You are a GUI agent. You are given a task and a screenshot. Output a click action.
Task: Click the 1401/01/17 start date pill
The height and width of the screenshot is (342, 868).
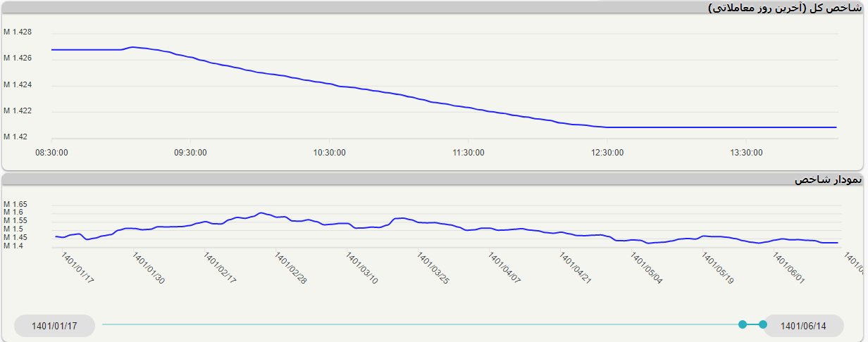pos(54,326)
